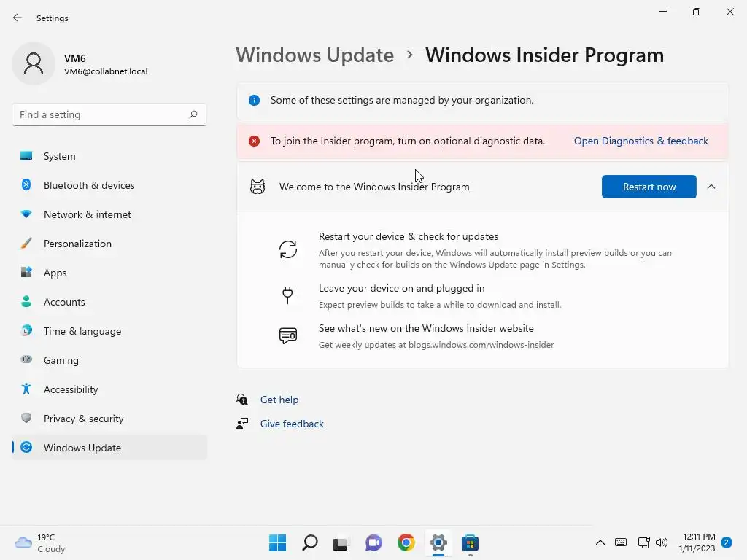Click the network tray icon
Screen dimensions: 747x560
coord(643,542)
